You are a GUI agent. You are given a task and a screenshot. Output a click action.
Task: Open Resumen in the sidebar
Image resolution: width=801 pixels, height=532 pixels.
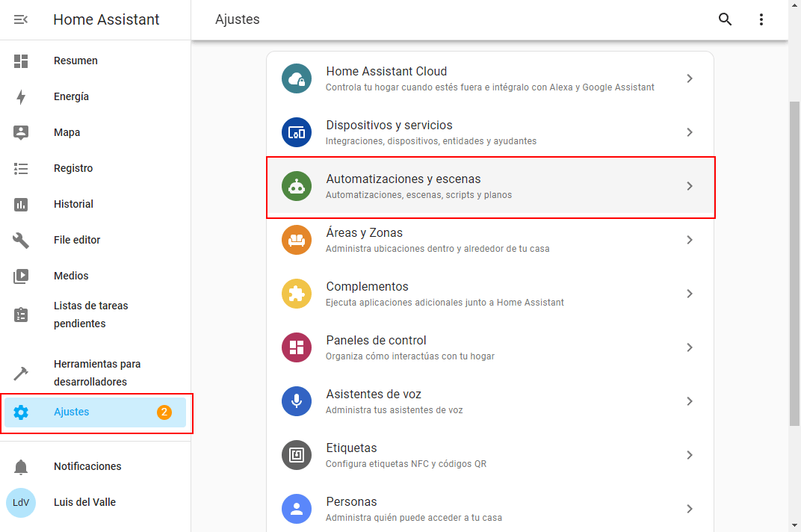[75, 61]
